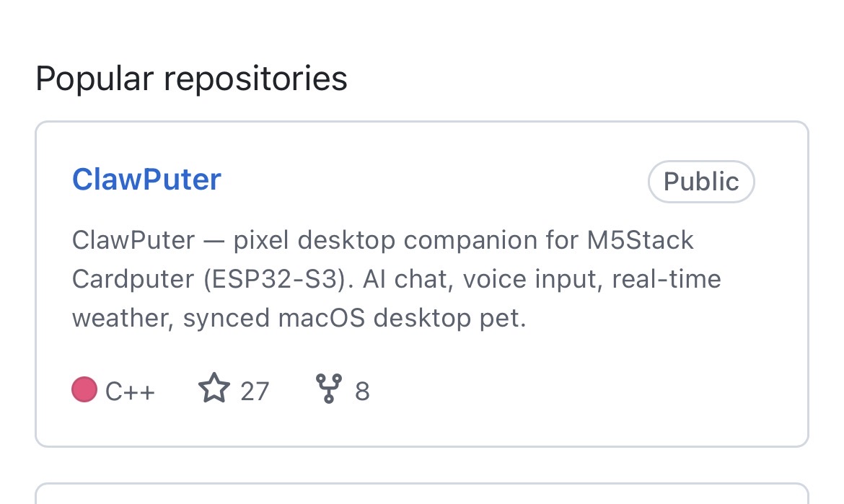Click the word "real-time" in the description
Viewport: 844px width, 504px height.
667,279
